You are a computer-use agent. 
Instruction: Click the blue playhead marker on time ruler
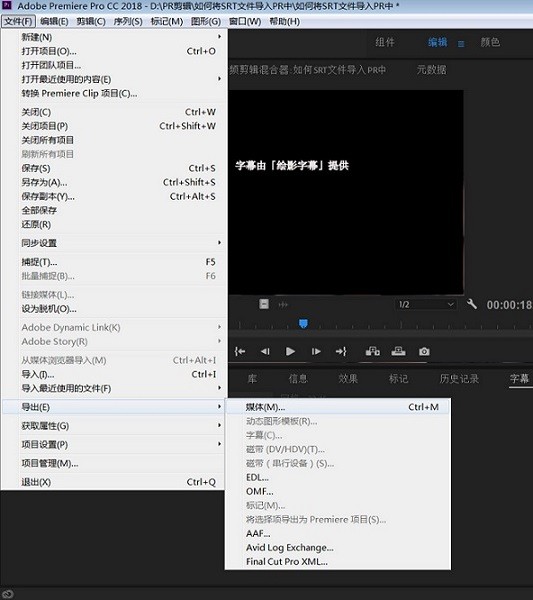[x=303, y=324]
